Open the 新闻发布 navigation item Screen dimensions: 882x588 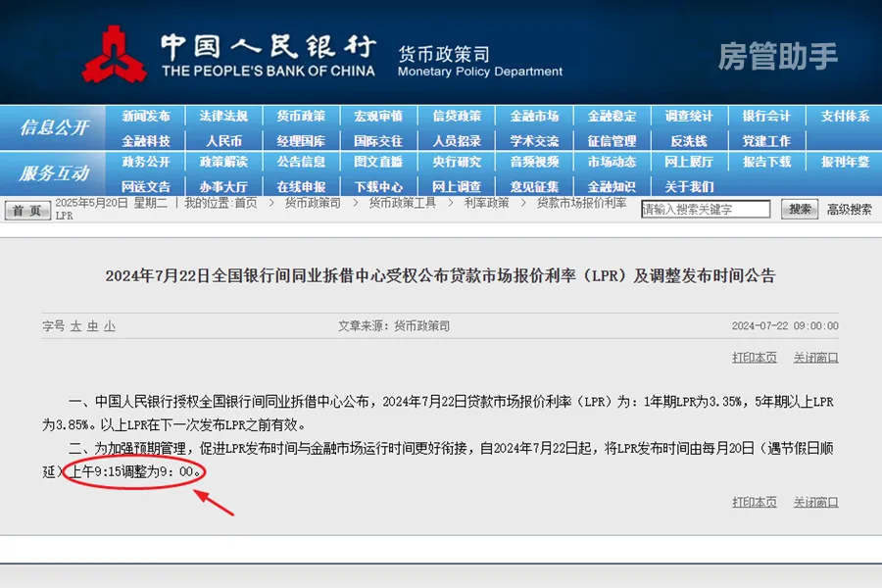coord(146,116)
